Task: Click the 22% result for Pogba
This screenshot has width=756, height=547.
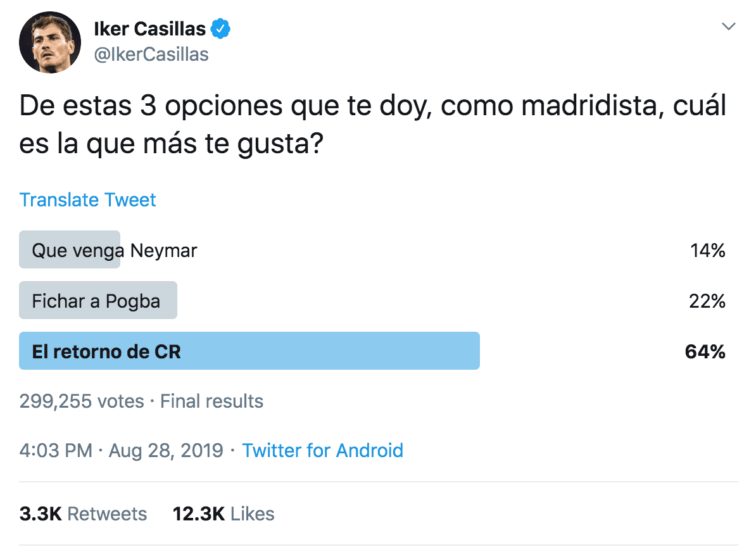Action: [707, 301]
